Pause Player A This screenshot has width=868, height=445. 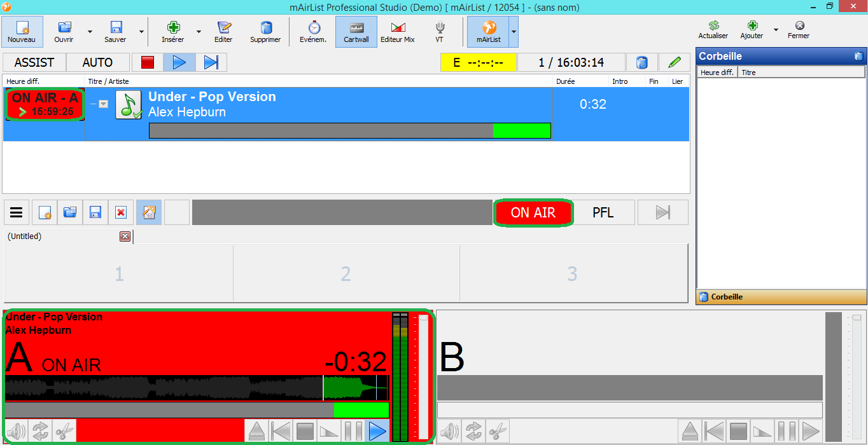[x=353, y=431]
